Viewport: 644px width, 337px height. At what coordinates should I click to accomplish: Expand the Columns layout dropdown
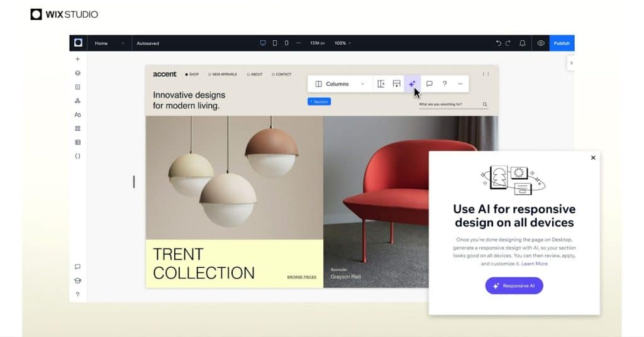(362, 84)
